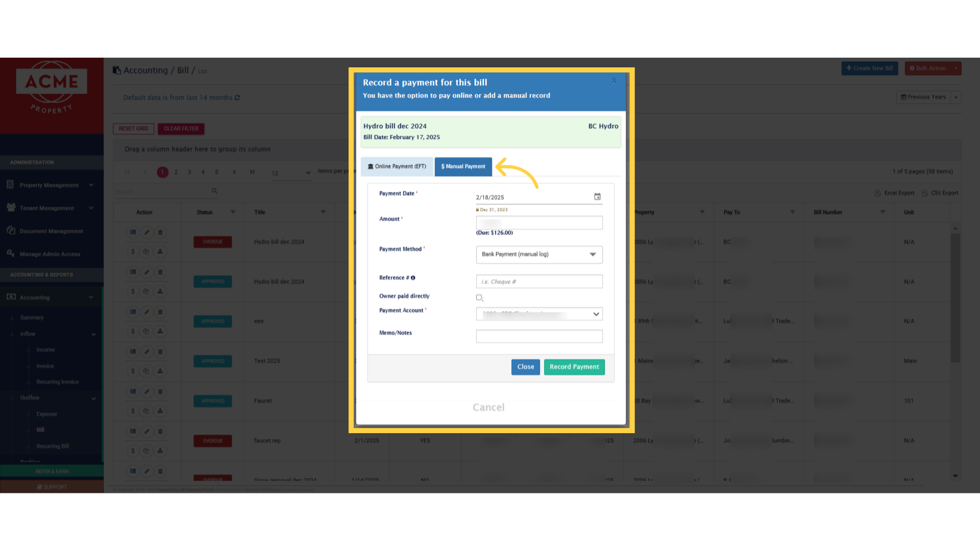Viewport: 980px width, 551px height.
Task: Click dollar payment icon in first bill row
Action: click(133, 252)
